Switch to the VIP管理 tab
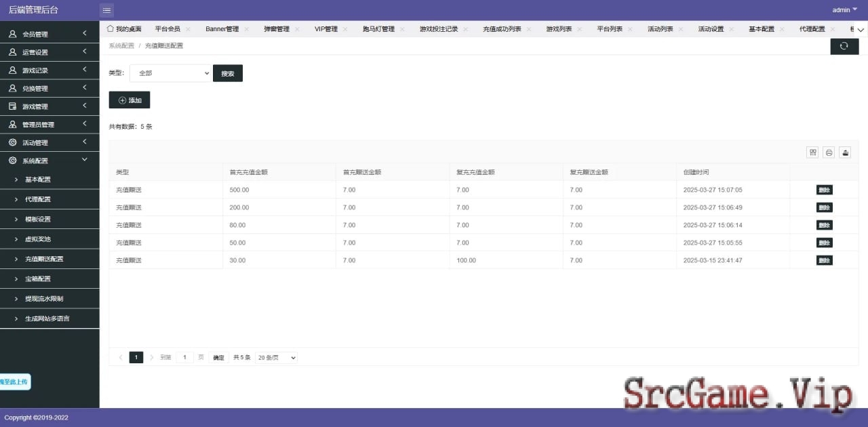Viewport: 868px width, 427px height. pos(326,29)
